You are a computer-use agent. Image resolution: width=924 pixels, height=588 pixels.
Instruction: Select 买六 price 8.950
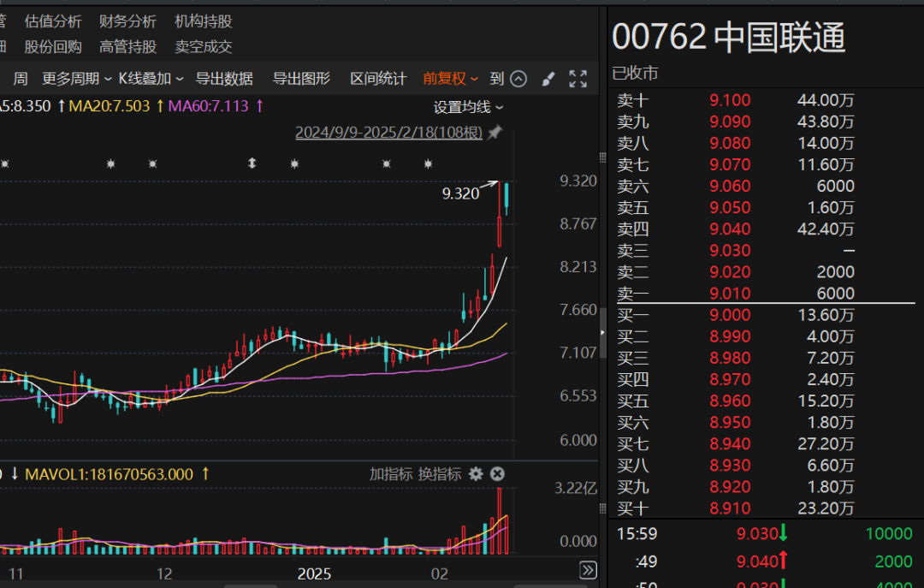coord(730,422)
